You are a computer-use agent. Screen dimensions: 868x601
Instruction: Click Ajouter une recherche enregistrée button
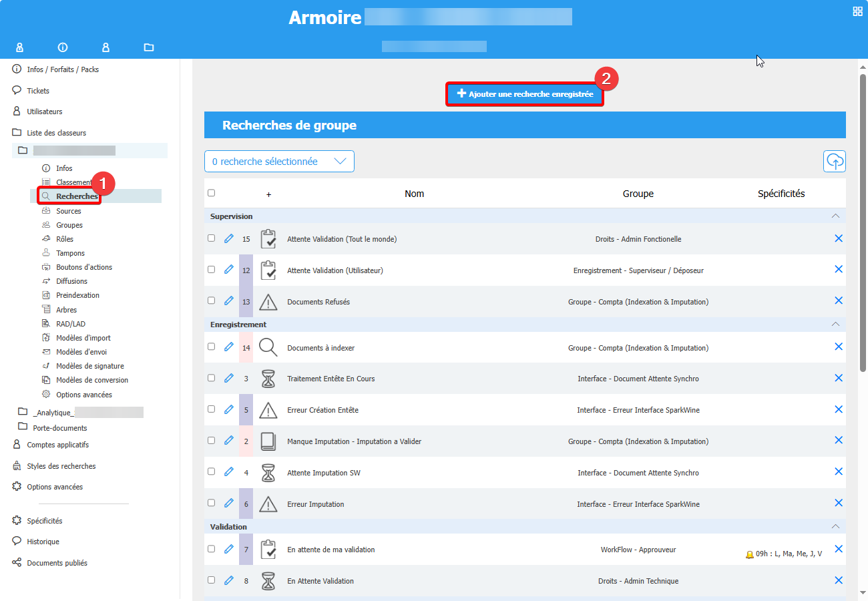(525, 95)
